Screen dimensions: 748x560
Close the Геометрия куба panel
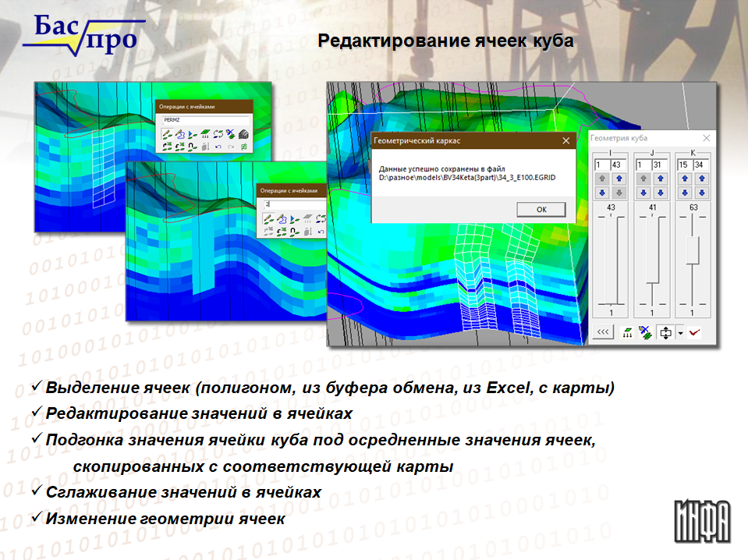pos(707,138)
